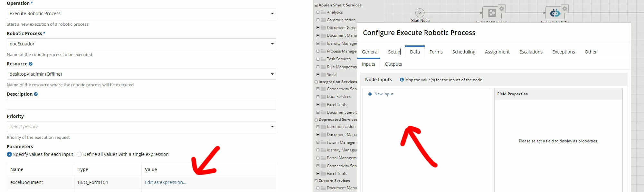The height and width of the screenshot is (192, 644).
Task: Click the Portal Management folder icon
Action: tap(323, 158)
